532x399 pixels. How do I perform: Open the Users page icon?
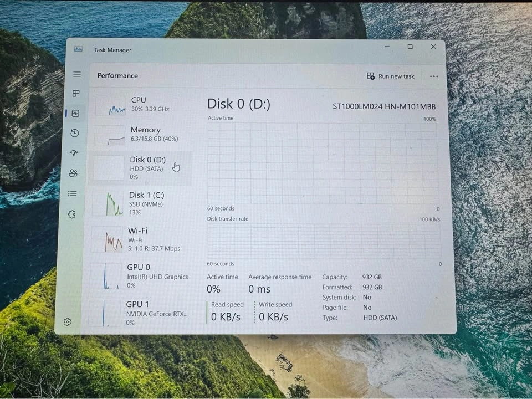click(x=73, y=173)
